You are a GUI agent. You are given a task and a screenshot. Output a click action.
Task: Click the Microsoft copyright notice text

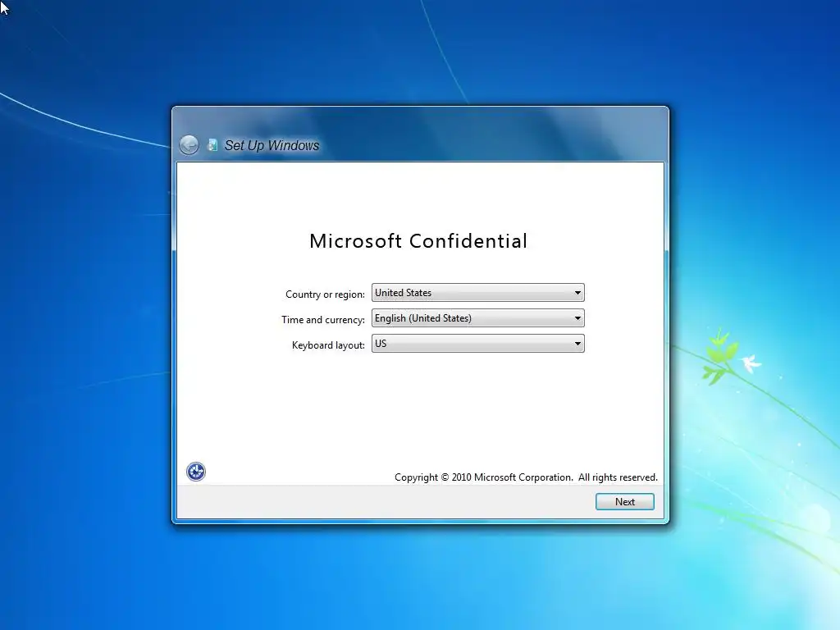pyautogui.click(x=526, y=477)
